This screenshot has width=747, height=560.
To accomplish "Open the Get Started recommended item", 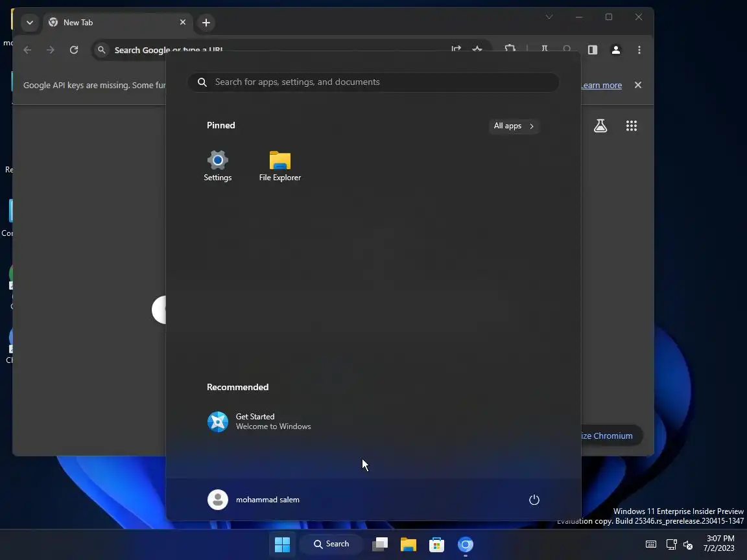I will [259, 421].
